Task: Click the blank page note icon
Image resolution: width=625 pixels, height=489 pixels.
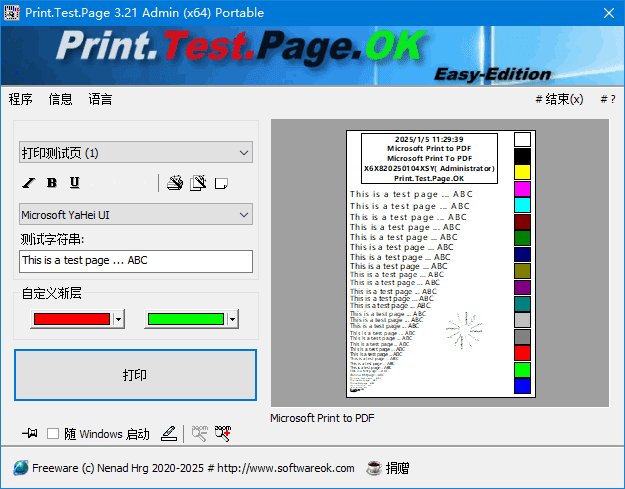Action: click(x=221, y=183)
